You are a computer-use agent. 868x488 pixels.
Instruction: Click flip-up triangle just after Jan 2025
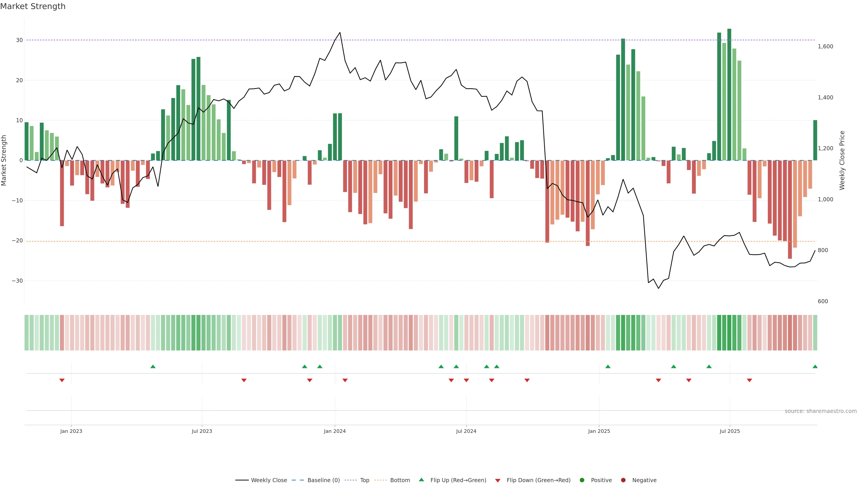pos(608,366)
